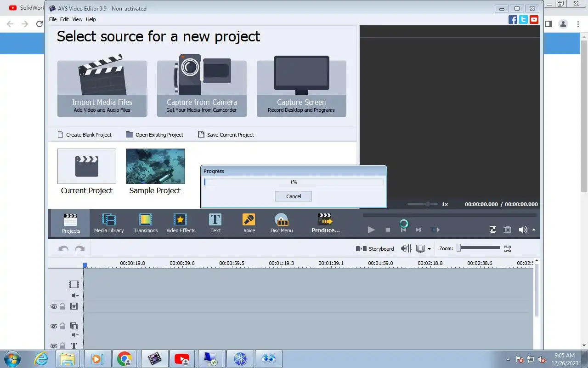Play the preview video
Image resolution: width=588 pixels, height=368 pixels.
pos(371,230)
